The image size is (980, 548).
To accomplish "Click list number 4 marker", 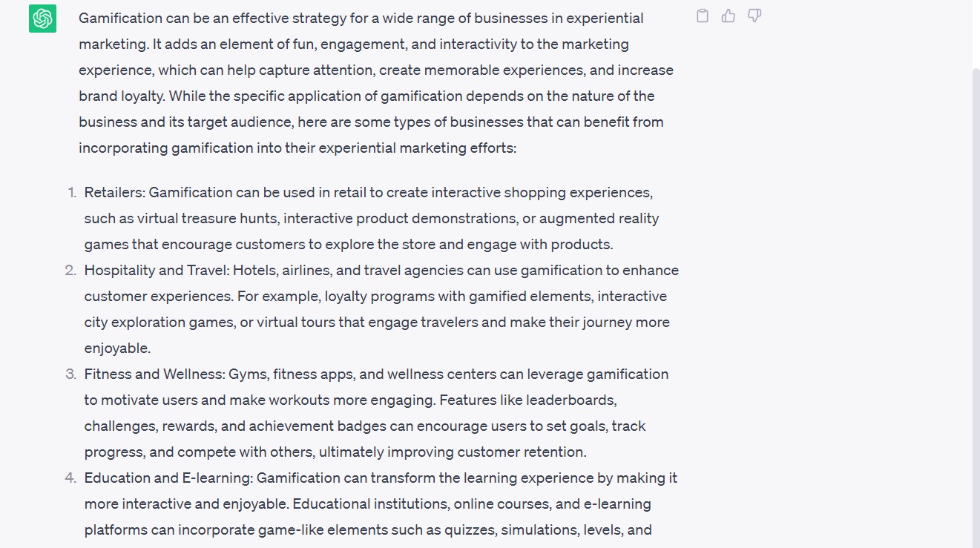I will (x=71, y=478).
